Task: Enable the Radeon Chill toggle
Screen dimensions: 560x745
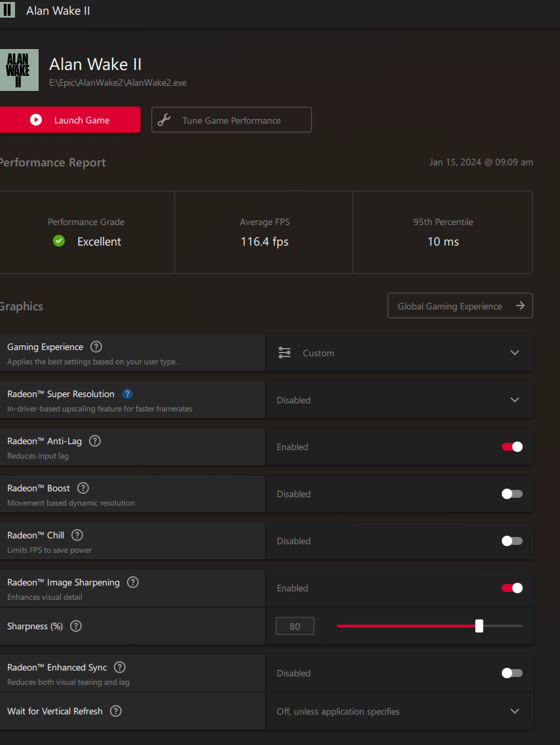Action: (512, 541)
